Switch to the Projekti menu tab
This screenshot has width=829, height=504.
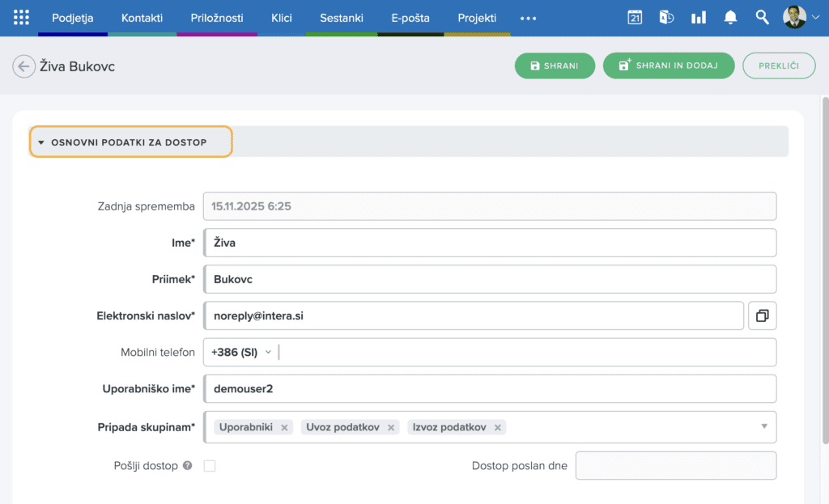[477, 18]
